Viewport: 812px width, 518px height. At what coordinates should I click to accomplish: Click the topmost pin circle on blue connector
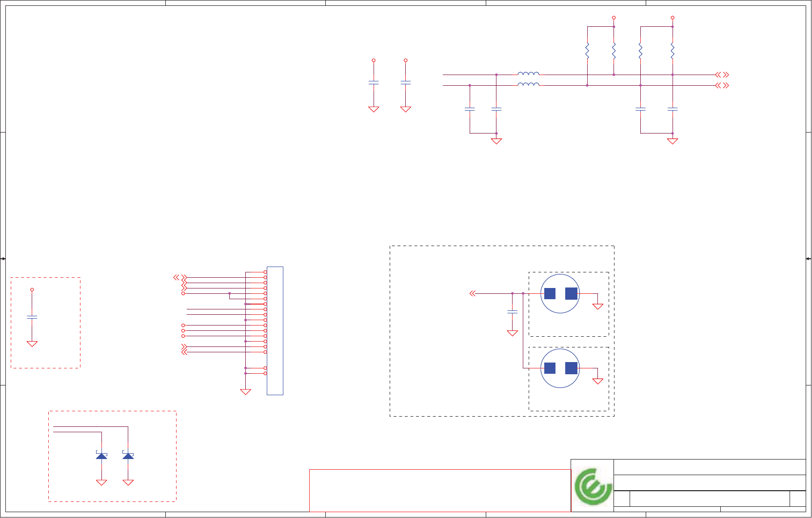tap(265, 272)
